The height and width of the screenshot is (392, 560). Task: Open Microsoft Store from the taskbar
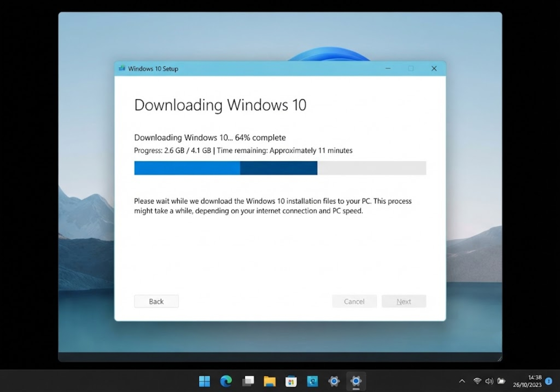[x=291, y=381]
